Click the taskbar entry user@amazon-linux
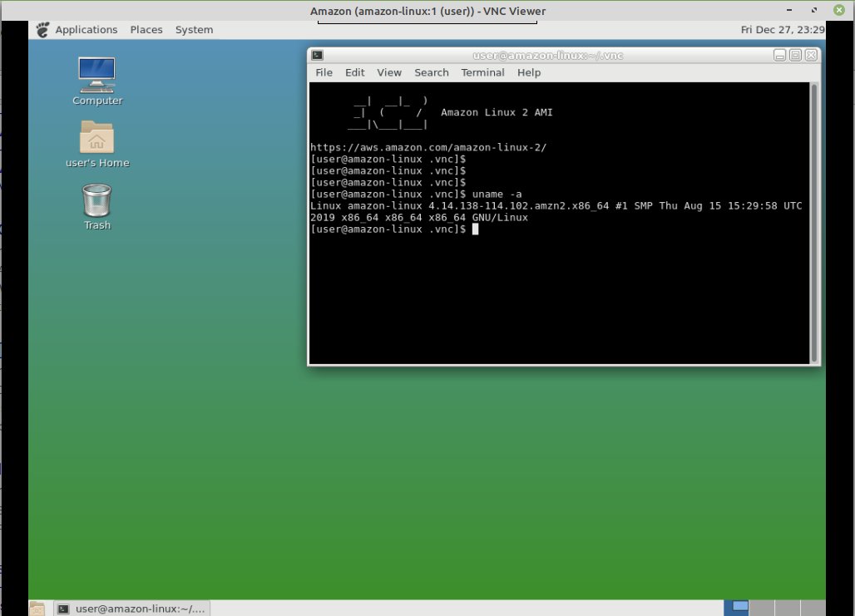This screenshot has width=855, height=616. tap(131, 609)
